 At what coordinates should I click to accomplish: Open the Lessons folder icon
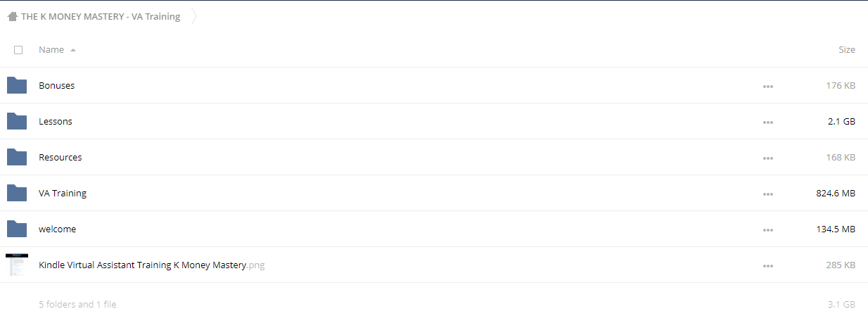click(17, 121)
